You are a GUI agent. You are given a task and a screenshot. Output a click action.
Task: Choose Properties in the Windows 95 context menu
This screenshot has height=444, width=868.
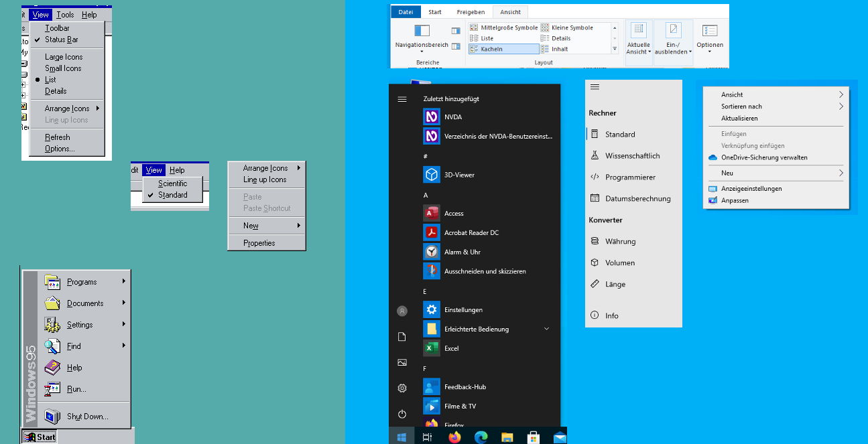coord(266,243)
